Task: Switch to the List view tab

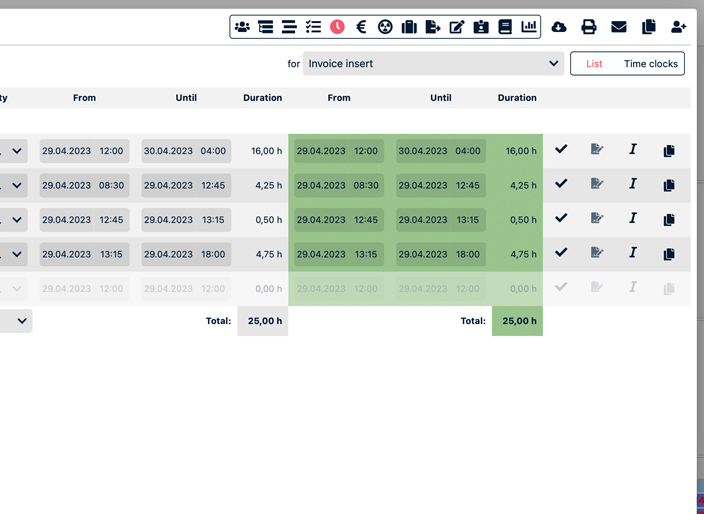Action: 594,63
